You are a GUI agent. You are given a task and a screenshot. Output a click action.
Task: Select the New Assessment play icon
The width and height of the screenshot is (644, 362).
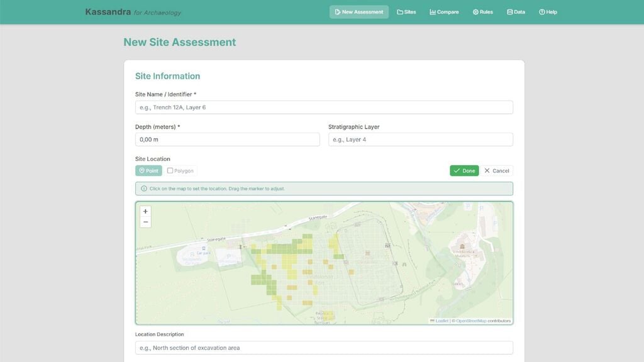click(x=337, y=11)
